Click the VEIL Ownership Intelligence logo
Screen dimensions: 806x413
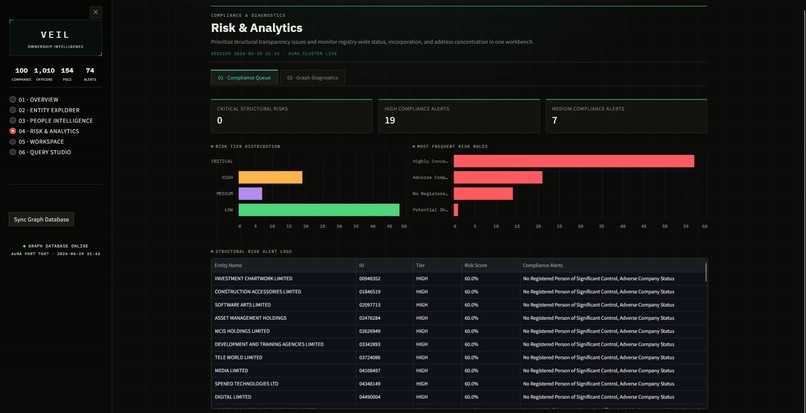56,38
